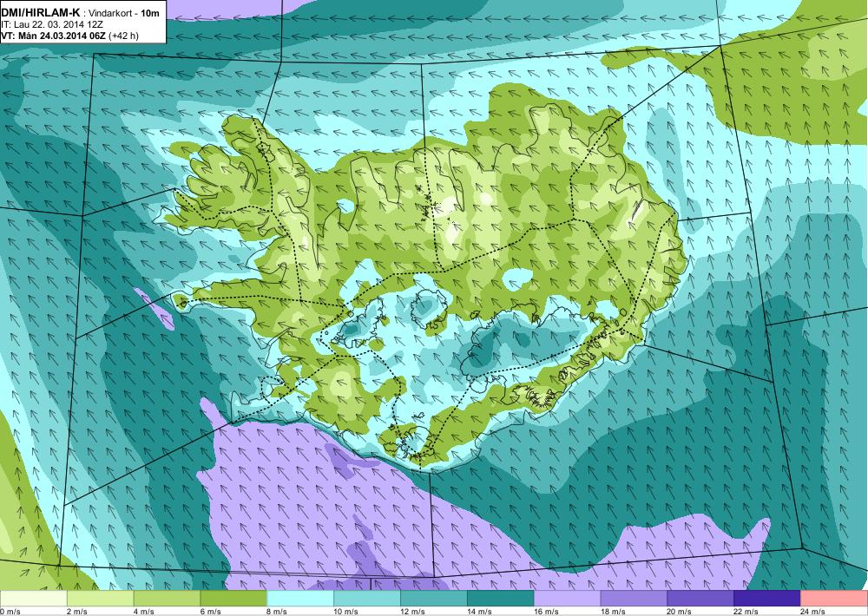Click the "Vindarkort - 10m" map type text
Screen dimensions: 868x616
click(125, 12)
